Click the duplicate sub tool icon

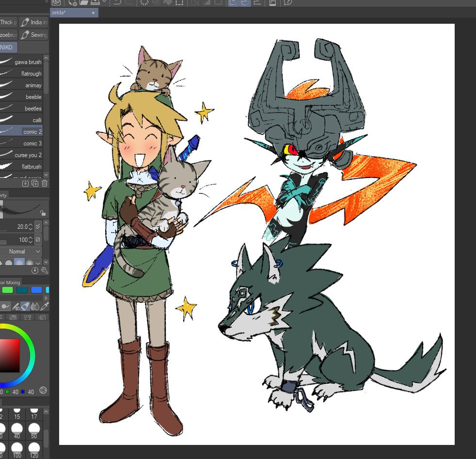click(35, 183)
